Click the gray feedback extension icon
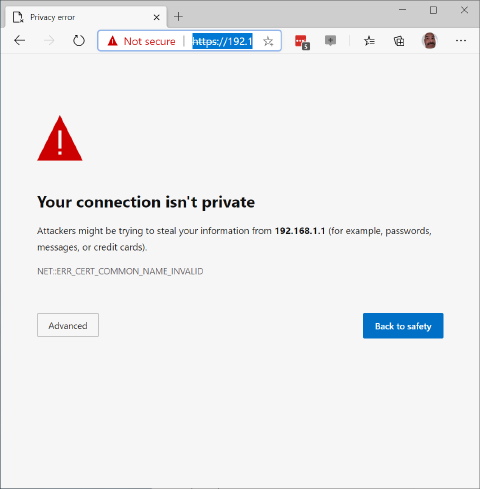 pyautogui.click(x=330, y=41)
